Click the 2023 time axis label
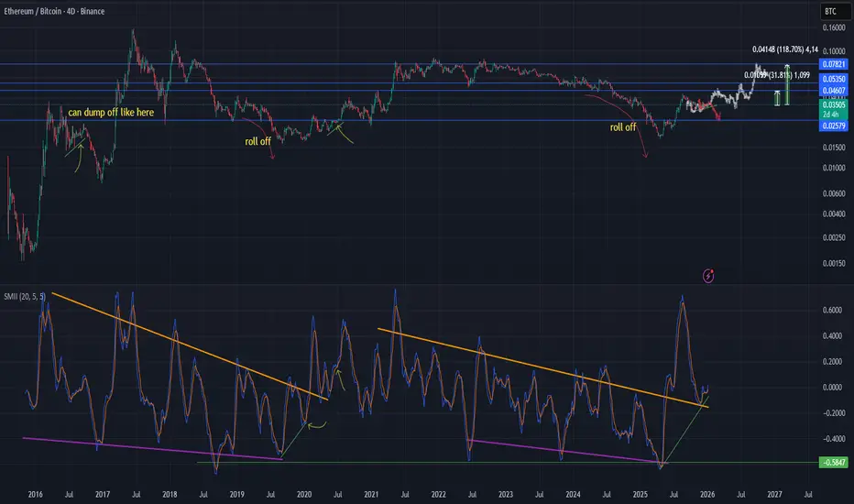854x504 pixels. point(506,495)
